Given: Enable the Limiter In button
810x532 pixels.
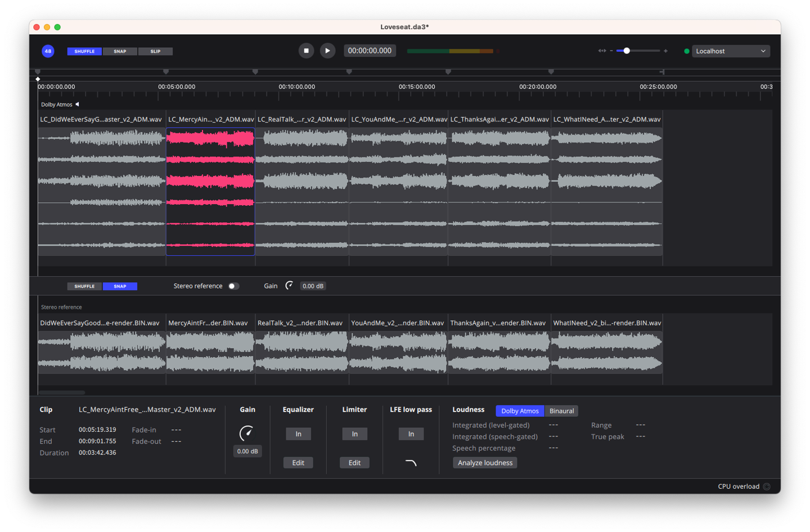Looking at the screenshot, I should click(x=354, y=434).
